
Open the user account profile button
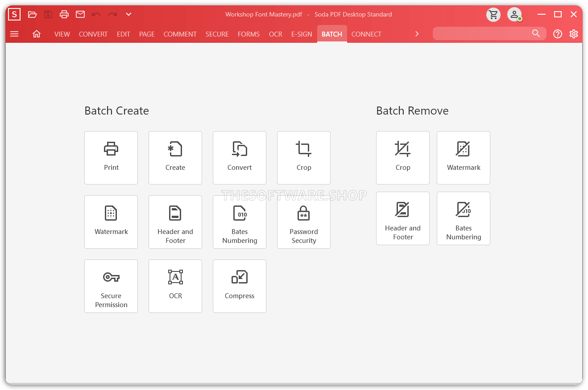514,14
